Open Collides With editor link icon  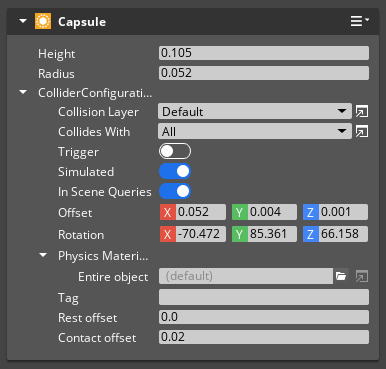point(362,132)
